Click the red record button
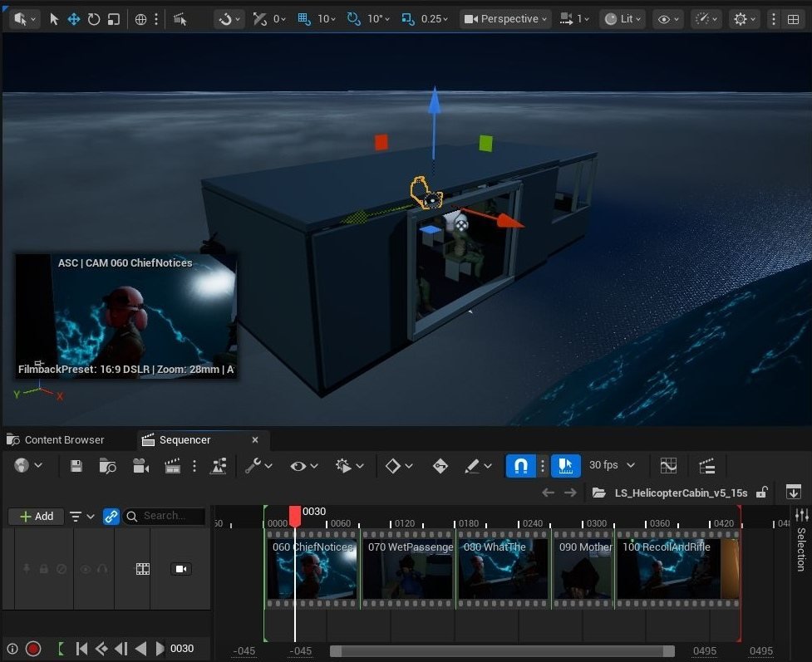 33,649
